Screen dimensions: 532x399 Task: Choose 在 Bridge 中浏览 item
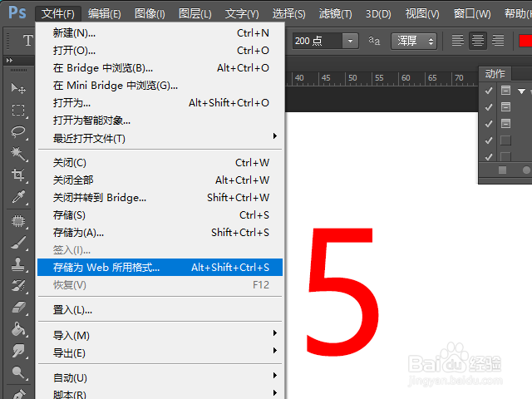point(160,68)
